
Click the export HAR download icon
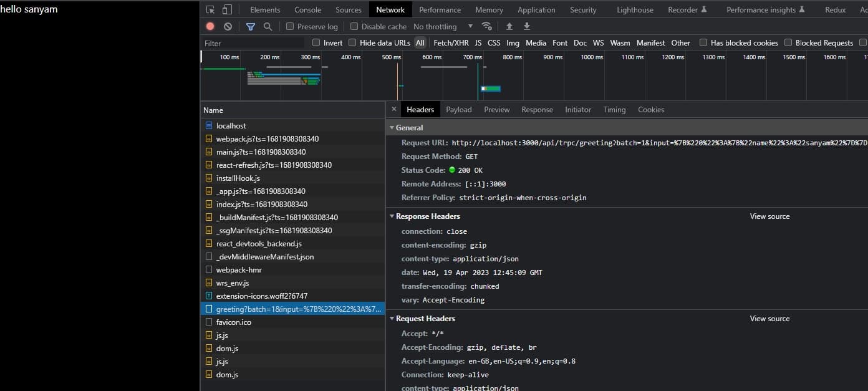pos(527,26)
